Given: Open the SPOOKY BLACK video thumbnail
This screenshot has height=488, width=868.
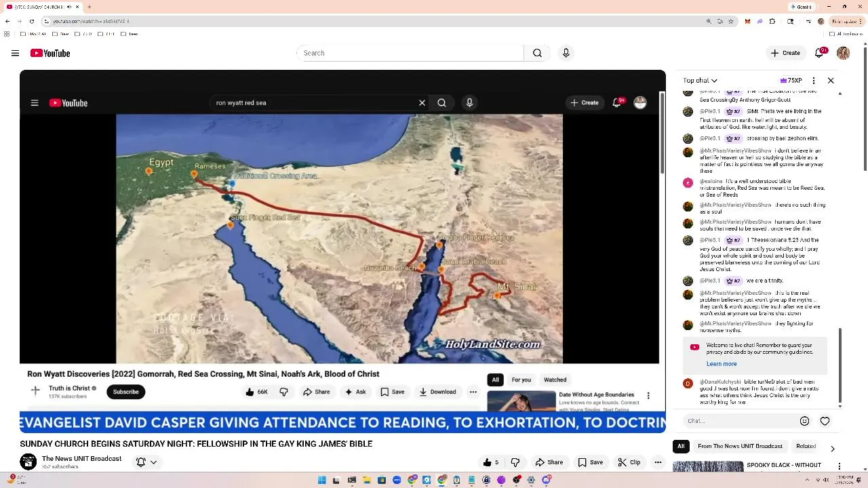Looking at the screenshot, I should click(708, 466).
